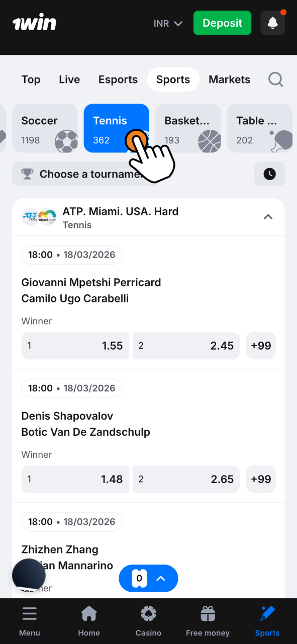Image resolution: width=297 pixels, height=644 pixels.
Task: Open the INR currency dropdown
Action: tap(168, 23)
